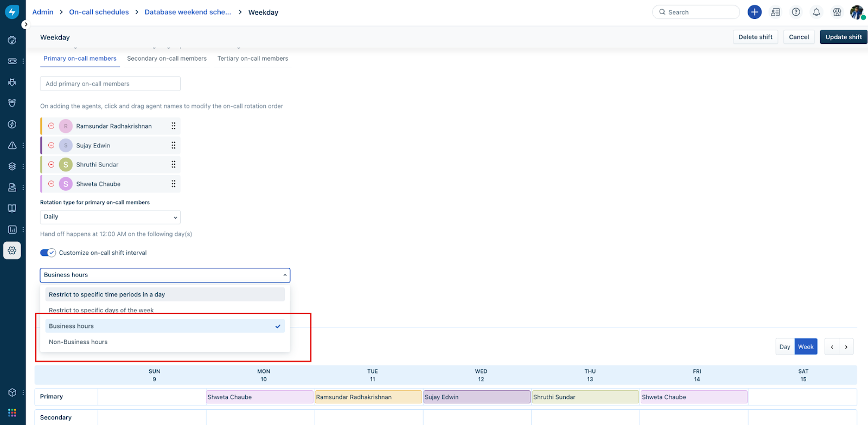Go to next week with right chevron
Screen dimensions: 868x425
846,347
